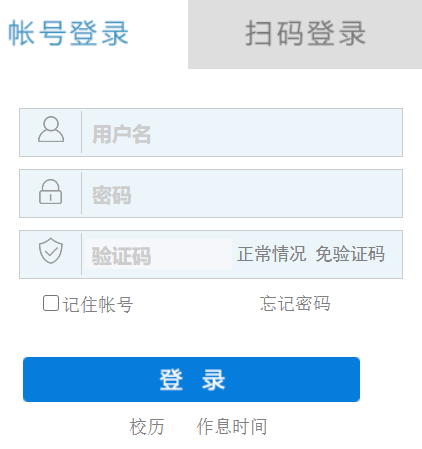Open the 忘记密码 link
Image resolution: width=422 pixels, height=449 pixels.
coord(295,303)
